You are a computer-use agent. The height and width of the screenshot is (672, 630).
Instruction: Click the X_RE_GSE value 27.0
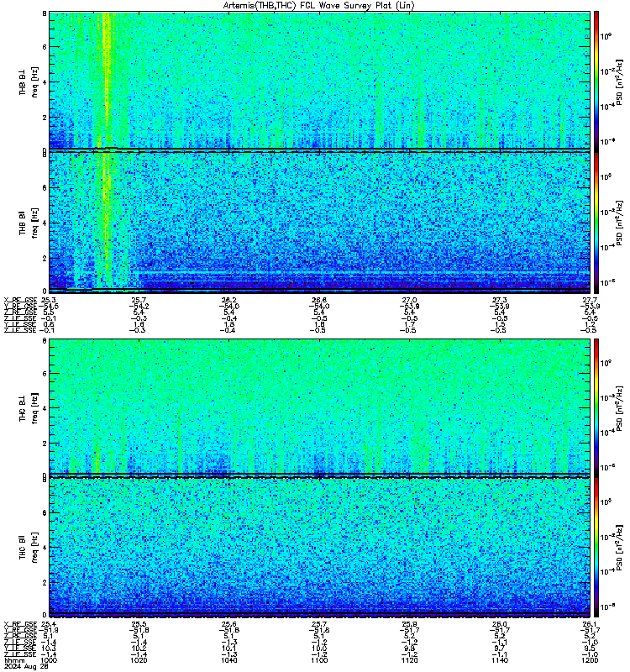pos(410,300)
